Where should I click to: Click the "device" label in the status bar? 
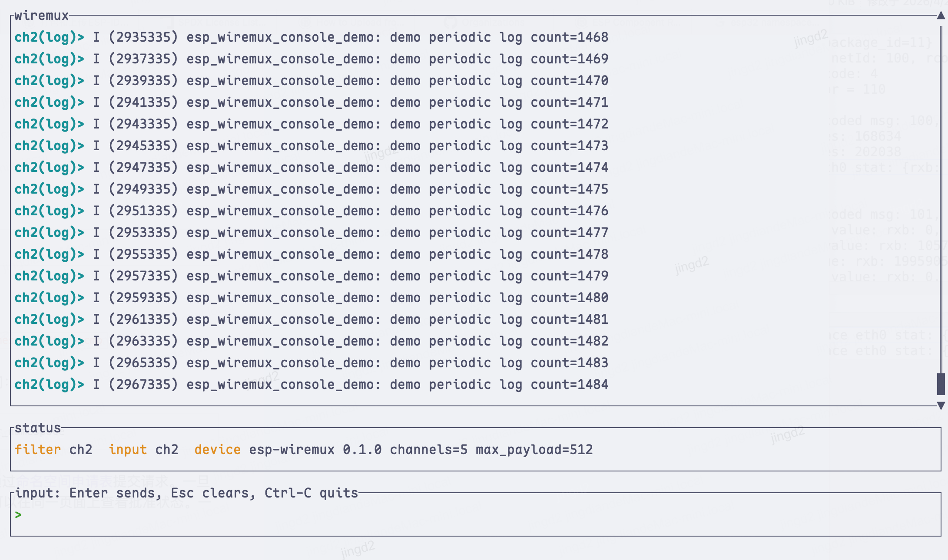[x=217, y=450]
